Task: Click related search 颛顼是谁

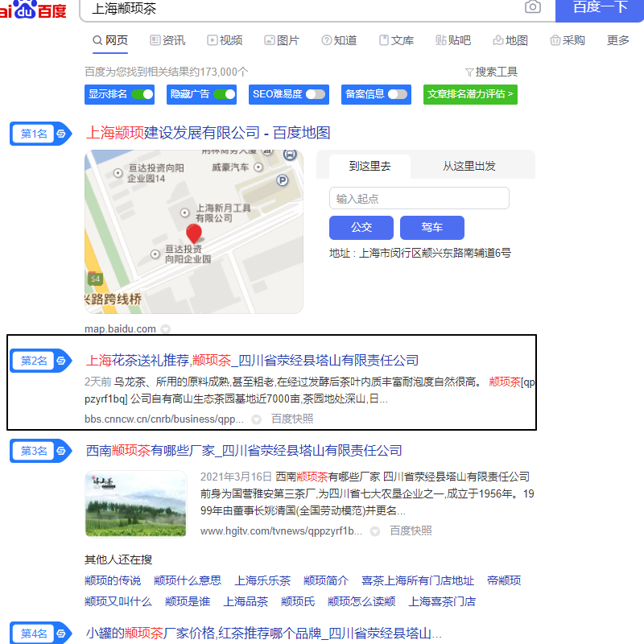Action: coord(188,601)
